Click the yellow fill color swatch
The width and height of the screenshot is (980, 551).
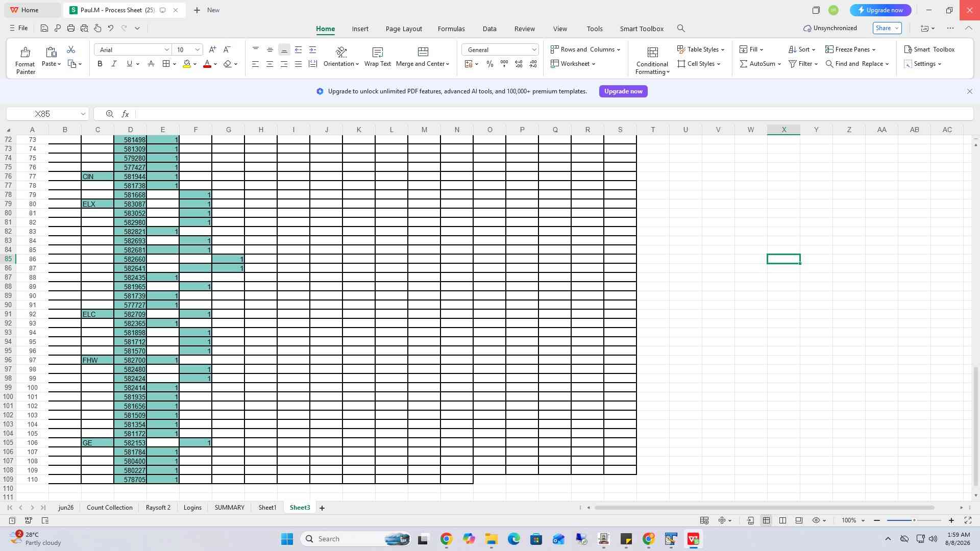[x=187, y=64]
